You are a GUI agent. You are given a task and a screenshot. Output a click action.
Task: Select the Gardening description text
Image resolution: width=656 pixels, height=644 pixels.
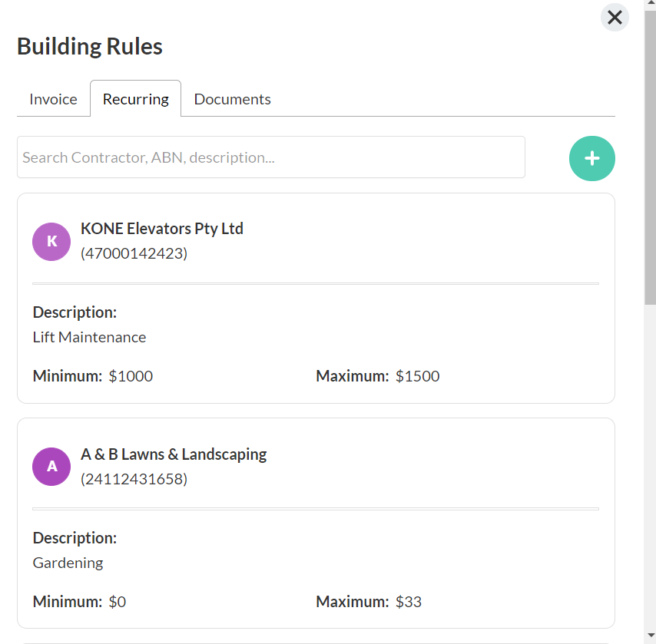pos(68,563)
